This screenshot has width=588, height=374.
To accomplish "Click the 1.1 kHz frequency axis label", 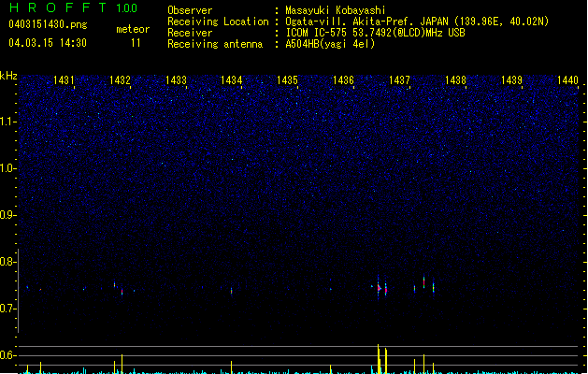I will (7, 122).
